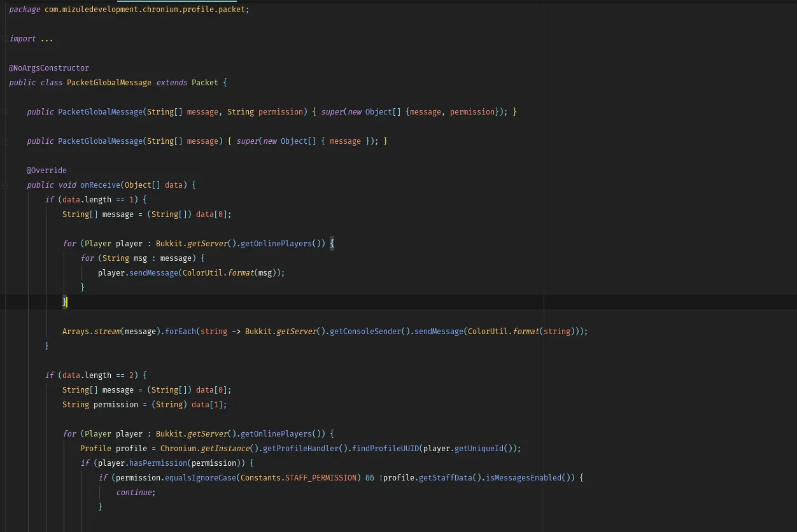The image size is (797, 532).
Task: Expand the single-argument PacketGlobalMessage constructor fold
Action: 5,141
